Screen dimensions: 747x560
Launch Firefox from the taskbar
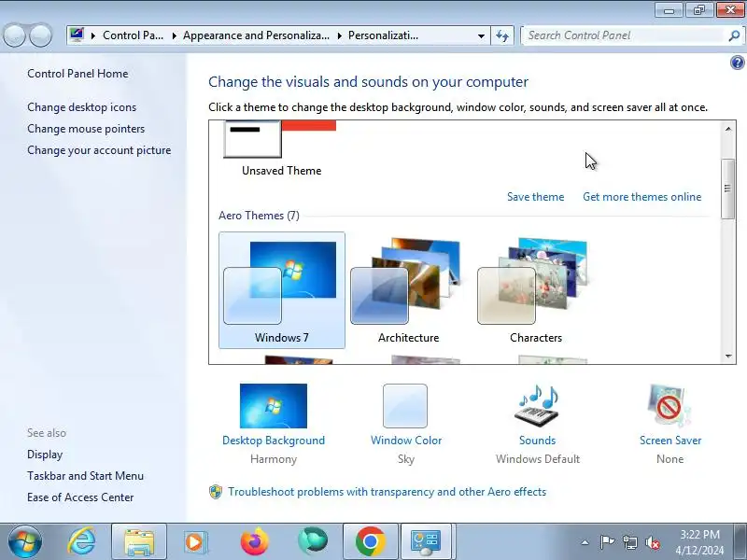click(x=254, y=541)
